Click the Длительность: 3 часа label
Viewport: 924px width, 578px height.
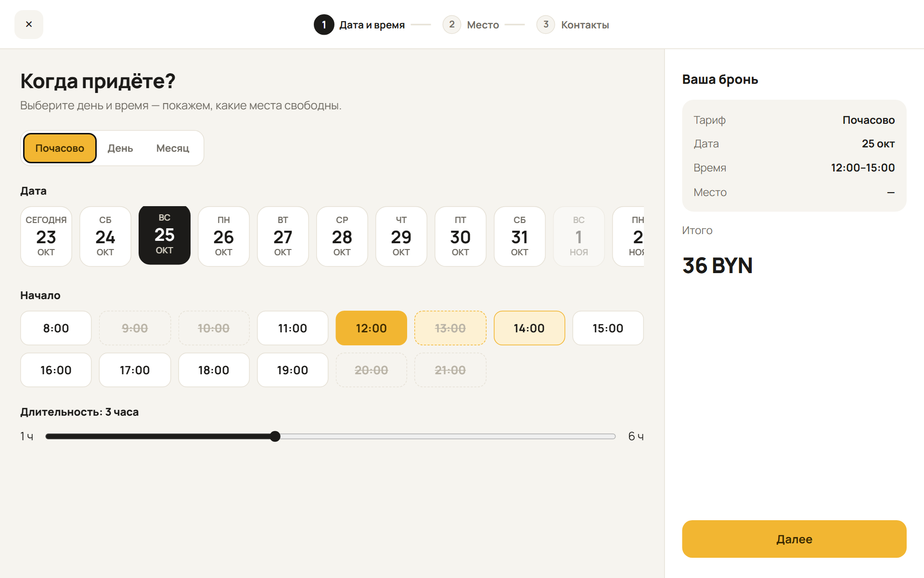coord(79,412)
